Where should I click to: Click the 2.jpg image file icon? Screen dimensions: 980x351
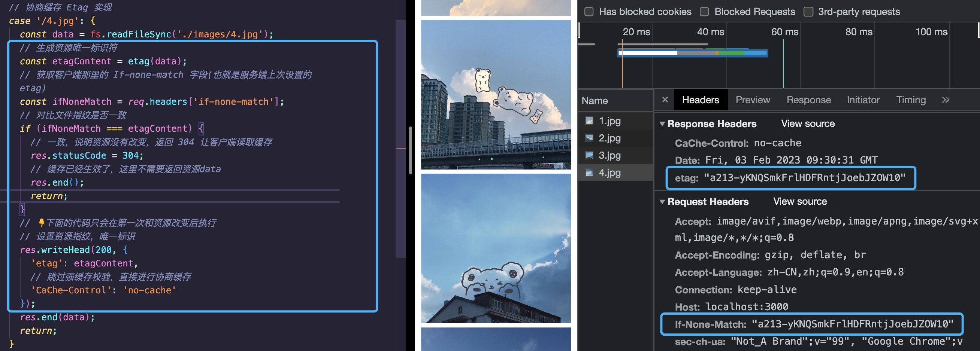pyautogui.click(x=589, y=138)
